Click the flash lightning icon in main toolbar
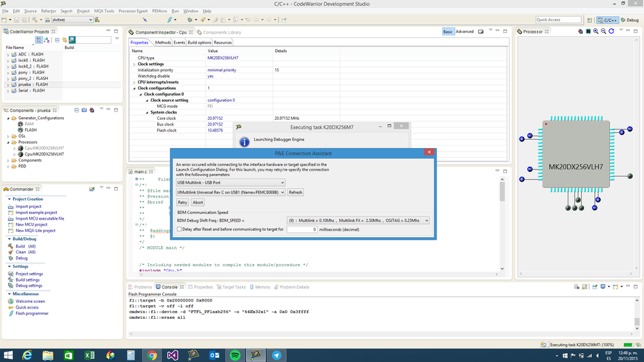Screen dimensions: 644x362 coord(170,20)
